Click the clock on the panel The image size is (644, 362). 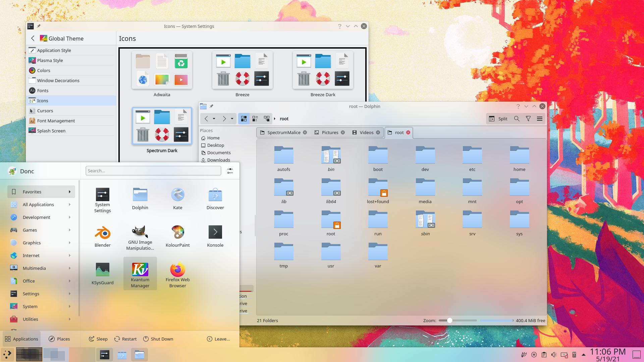608,355
